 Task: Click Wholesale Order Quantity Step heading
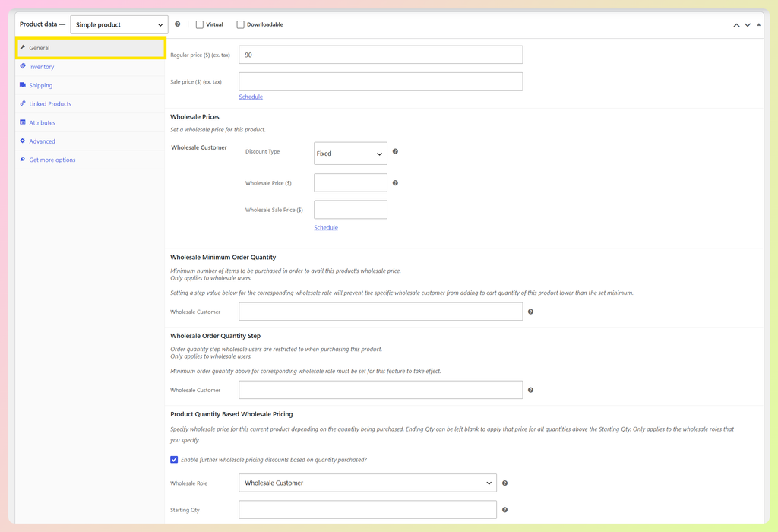click(215, 336)
